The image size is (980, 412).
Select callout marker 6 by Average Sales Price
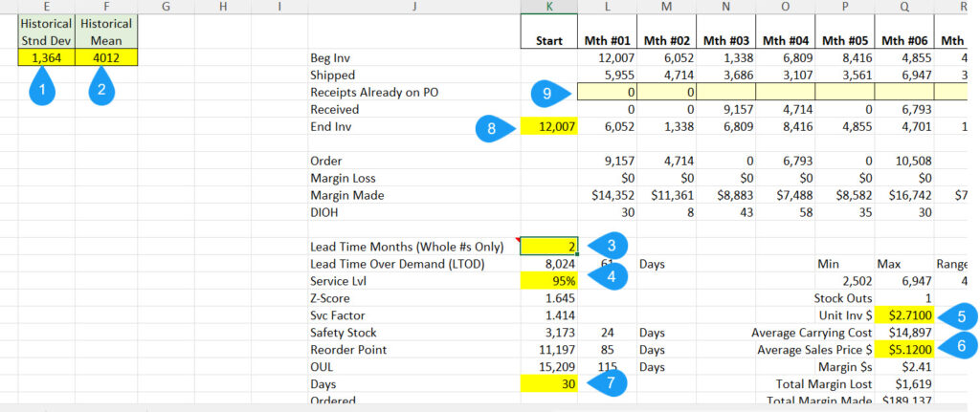pyautogui.click(x=957, y=348)
